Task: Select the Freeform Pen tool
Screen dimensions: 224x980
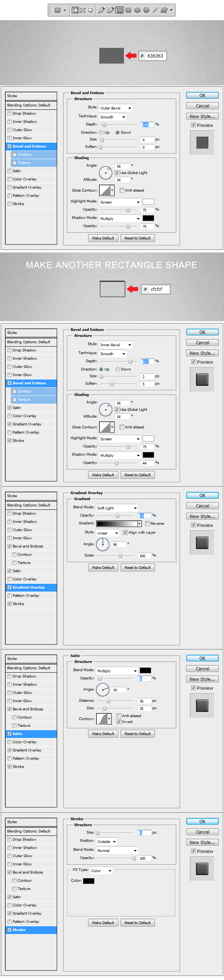Action: click(x=110, y=10)
